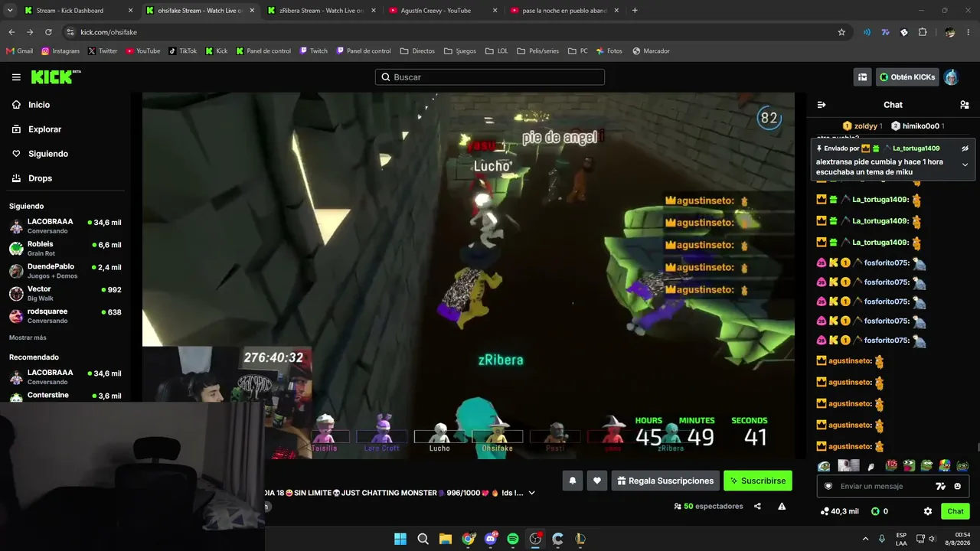Open the tab search dropdown arrow
The width and height of the screenshot is (980, 551).
[x=10, y=11]
